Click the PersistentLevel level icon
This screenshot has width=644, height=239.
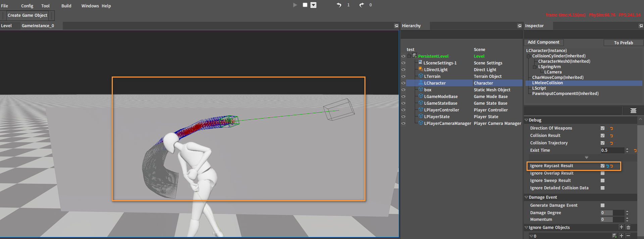point(414,56)
